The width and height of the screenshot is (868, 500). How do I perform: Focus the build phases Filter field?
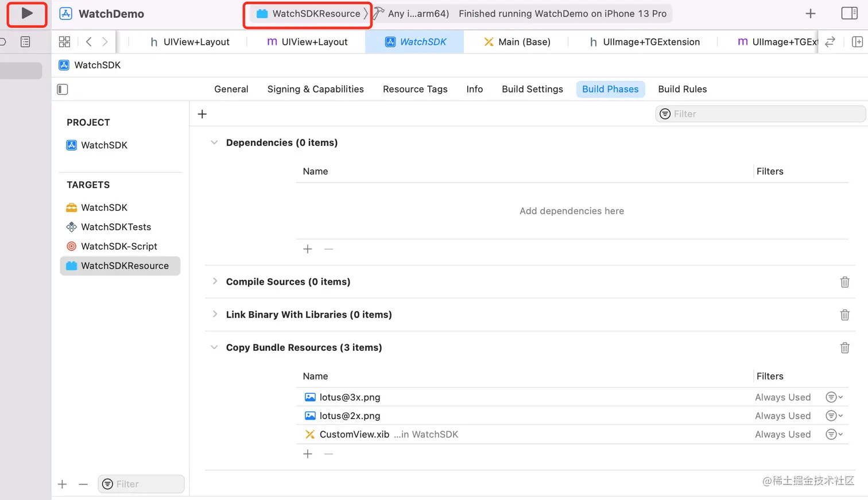[760, 114]
